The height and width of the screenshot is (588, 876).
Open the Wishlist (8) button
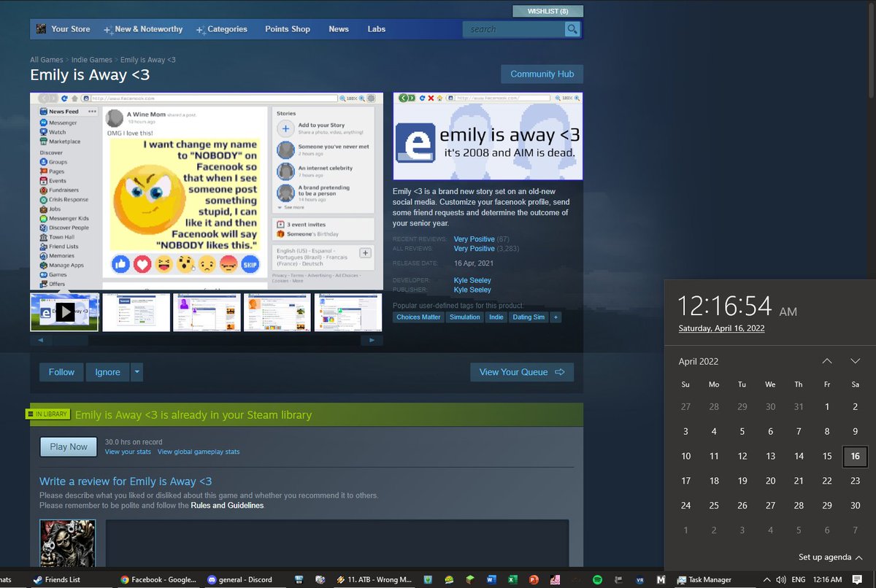tap(547, 11)
